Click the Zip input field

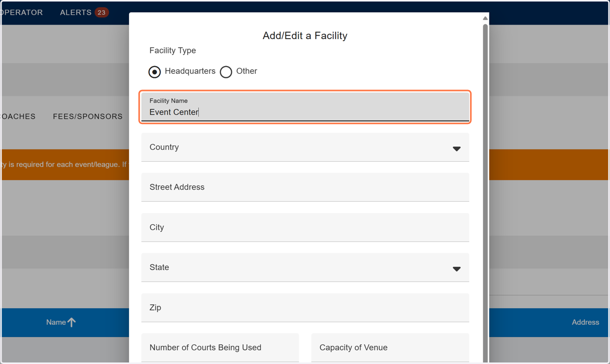click(x=305, y=308)
